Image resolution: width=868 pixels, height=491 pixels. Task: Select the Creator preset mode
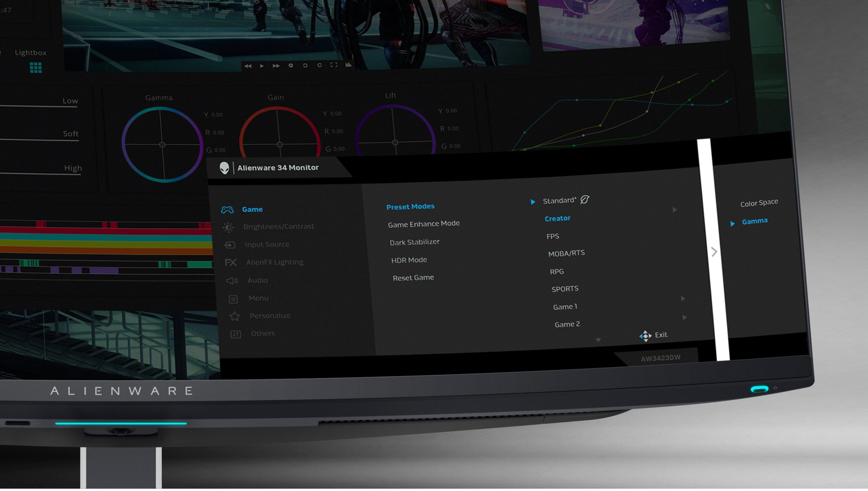click(x=557, y=218)
